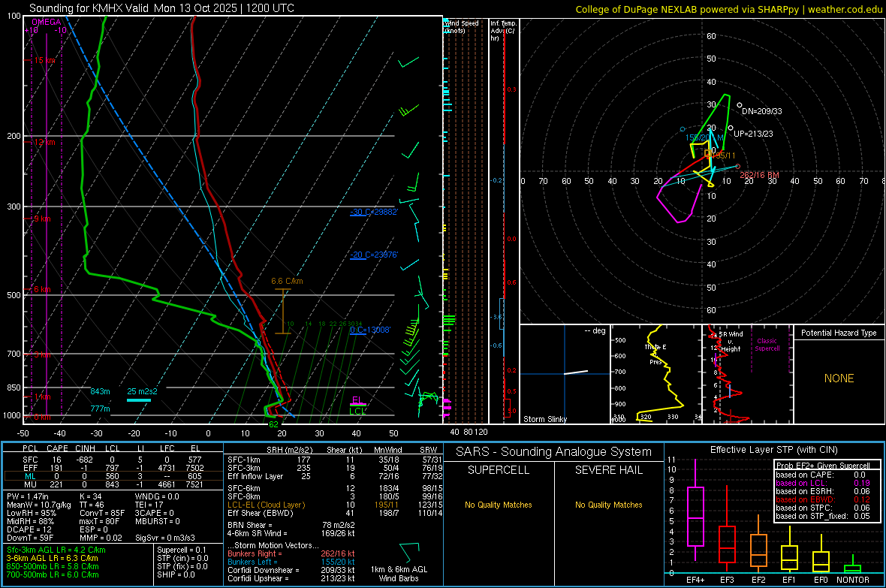Click the 1km & 6km AGL wind barb glyph
This screenshot has height=588, width=886.
(x=408, y=553)
